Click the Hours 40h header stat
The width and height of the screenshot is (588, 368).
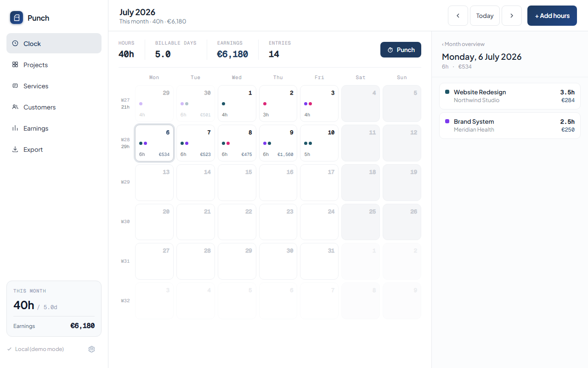(x=126, y=50)
